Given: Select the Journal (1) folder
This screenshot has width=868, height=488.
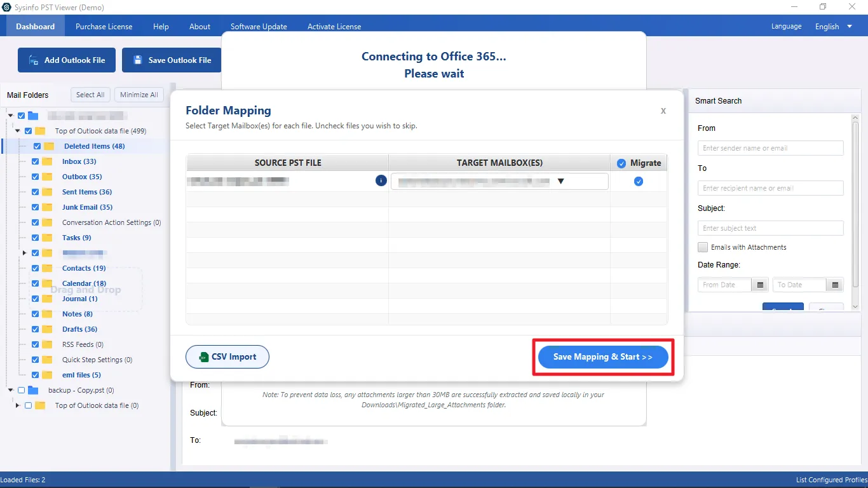Looking at the screenshot, I should tap(80, 299).
